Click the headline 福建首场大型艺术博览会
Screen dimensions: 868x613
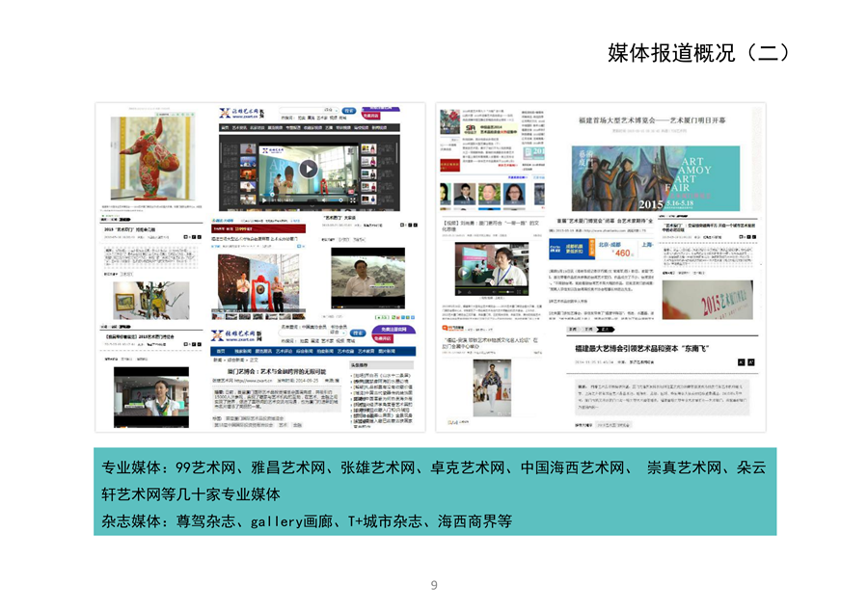pos(656,120)
